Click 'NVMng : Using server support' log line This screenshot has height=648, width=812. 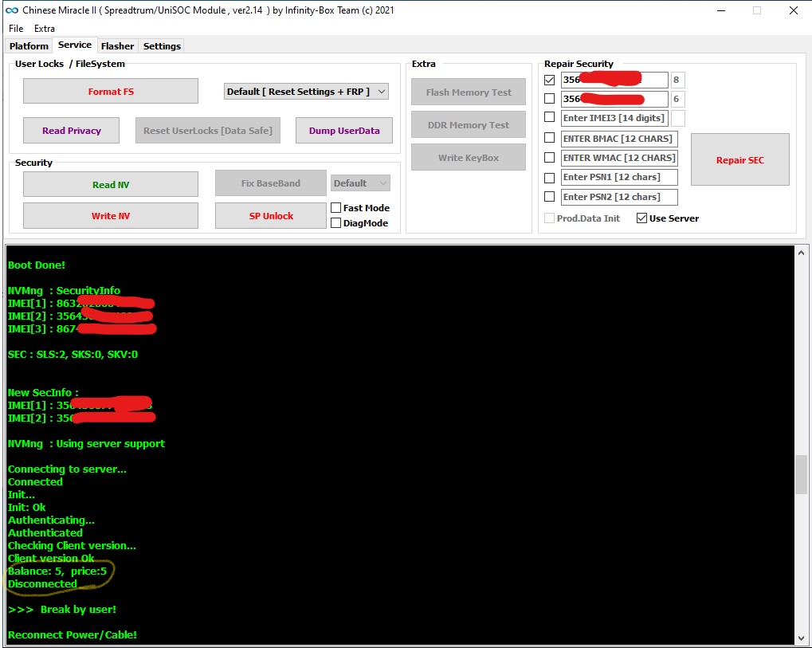point(86,443)
